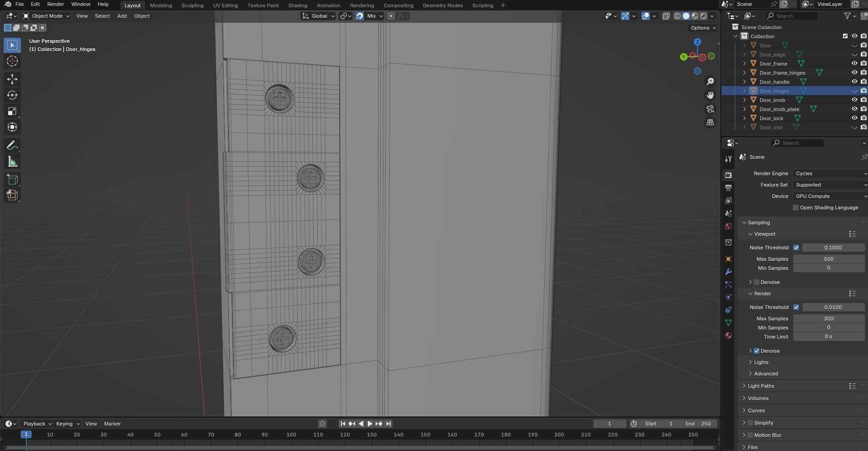The image size is (868, 451).
Task: Open Playback popover in timeline
Action: pyautogui.click(x=37, y=424)
